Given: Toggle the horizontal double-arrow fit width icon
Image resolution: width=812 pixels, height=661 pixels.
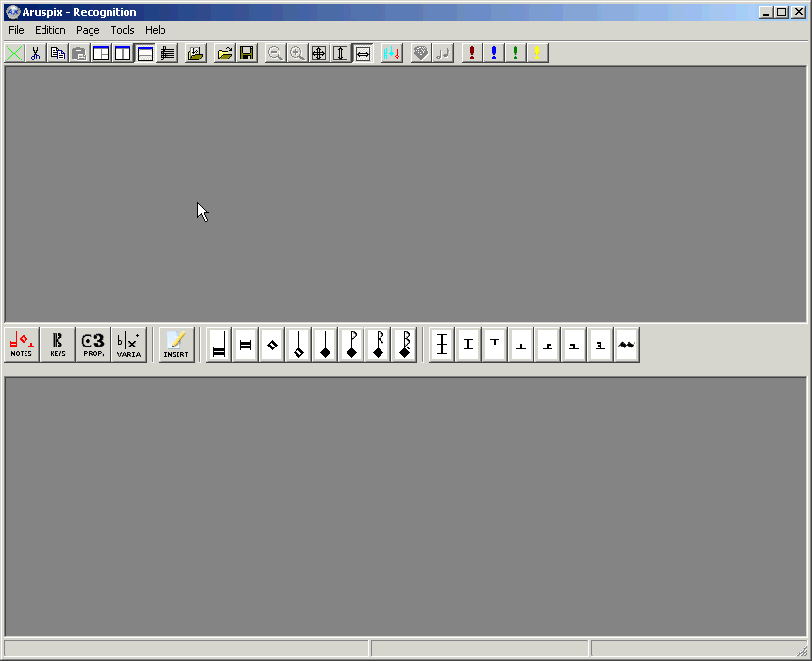Looking at the screenshot, I should pyautogui.click(x=363, y=54).
